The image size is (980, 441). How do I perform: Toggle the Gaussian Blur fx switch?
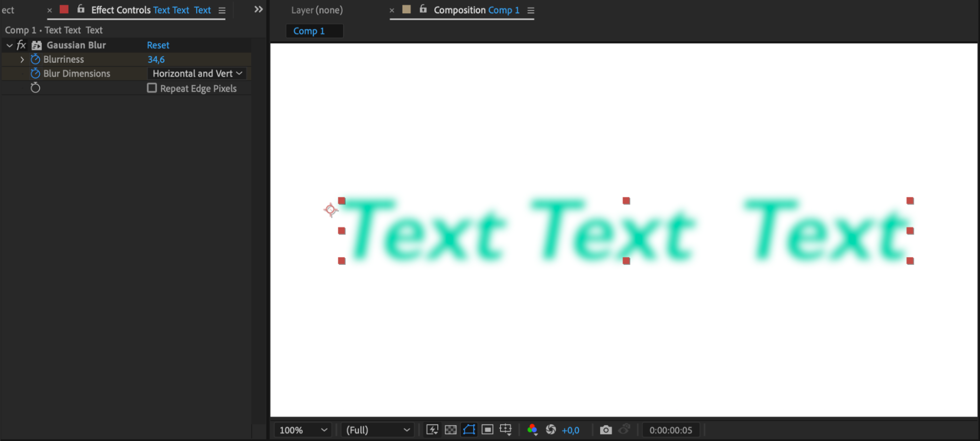(21, 45)
